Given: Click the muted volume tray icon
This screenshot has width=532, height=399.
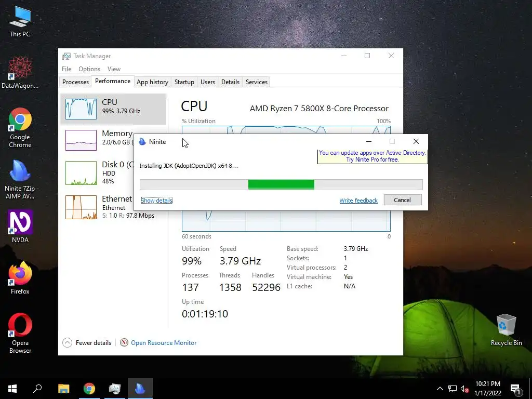Looking at the screenshot, I should pyautogui.click(x=464, y=389).
